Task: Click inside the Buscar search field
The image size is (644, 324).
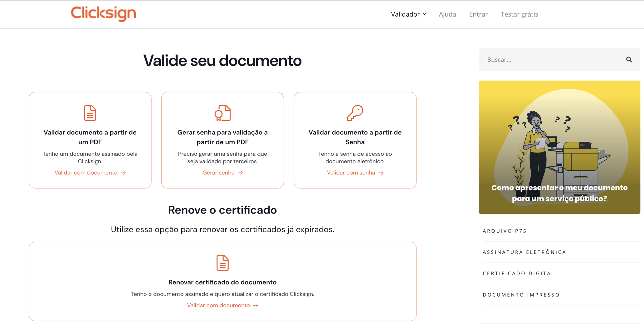Action: point(546,59)
